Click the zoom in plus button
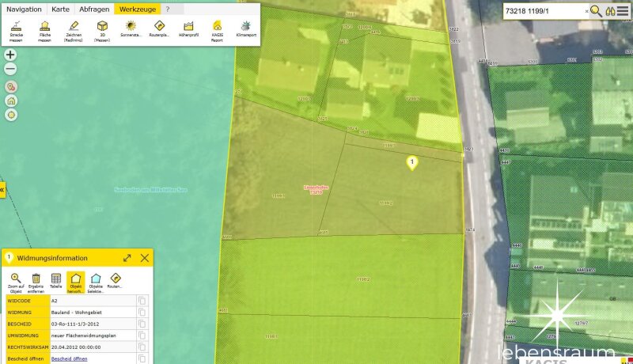633x364 pixels. 10,55
